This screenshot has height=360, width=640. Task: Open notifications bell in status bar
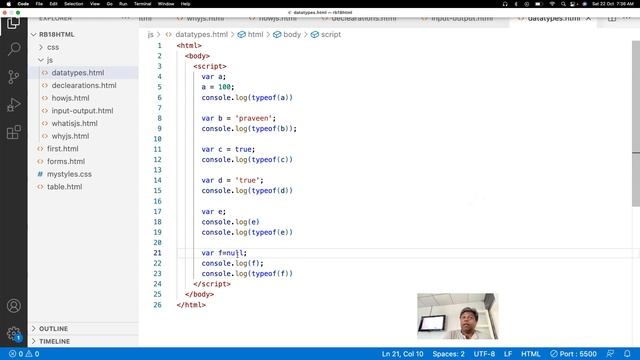click(627, 354)
